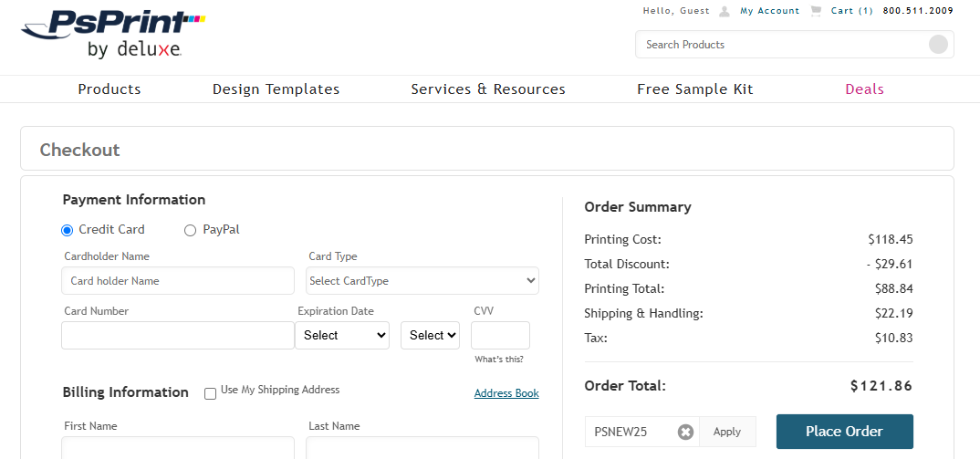Screen dimensions: 980x459
Task: Clear the PSNEW25 promo code with X icon
Action: [x=685, y=432]
